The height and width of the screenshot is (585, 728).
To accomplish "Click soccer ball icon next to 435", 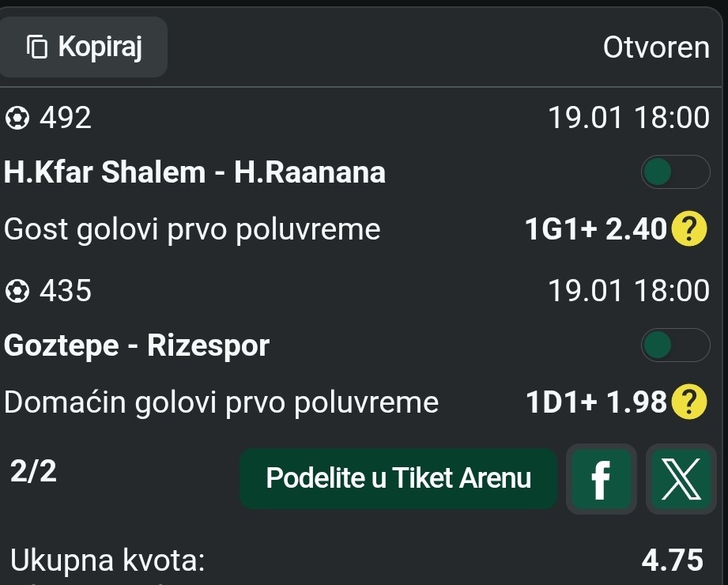I will pos(16,292).
